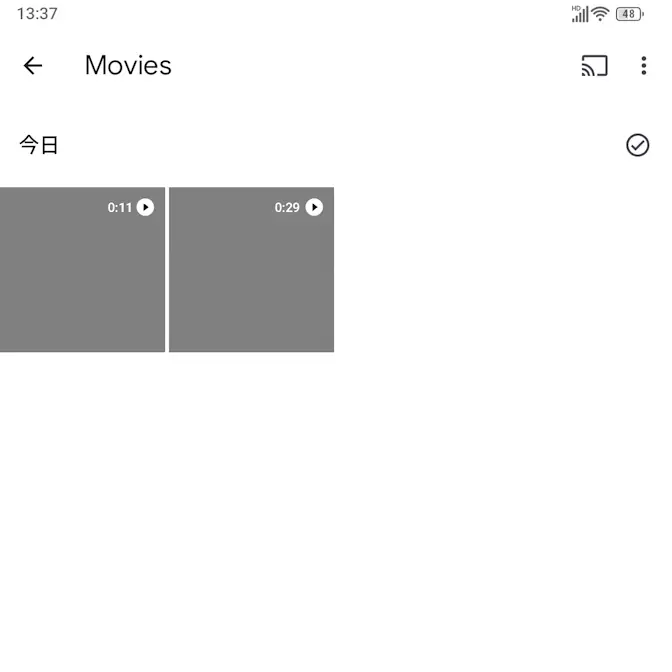The height and width of the screenshot is (672, 672).
Task: Tap the HD network indicator
Action: point(576,8)
